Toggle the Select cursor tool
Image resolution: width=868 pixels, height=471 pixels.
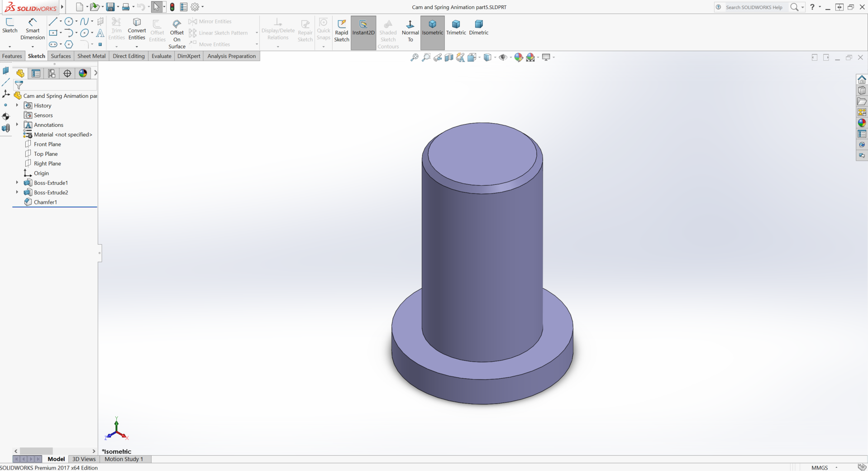[x=156, y=7]
